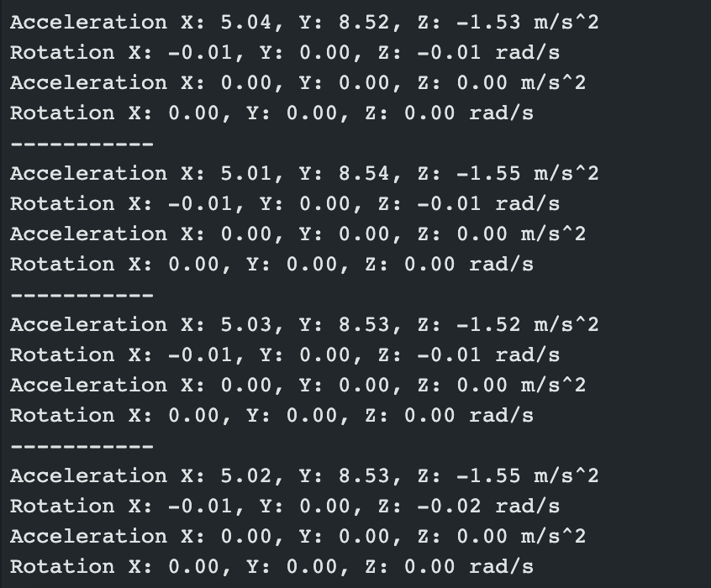Click the 8.52 acceleration Y value
The height and width of the screenshot is (588, 711).
click(364, 22)
